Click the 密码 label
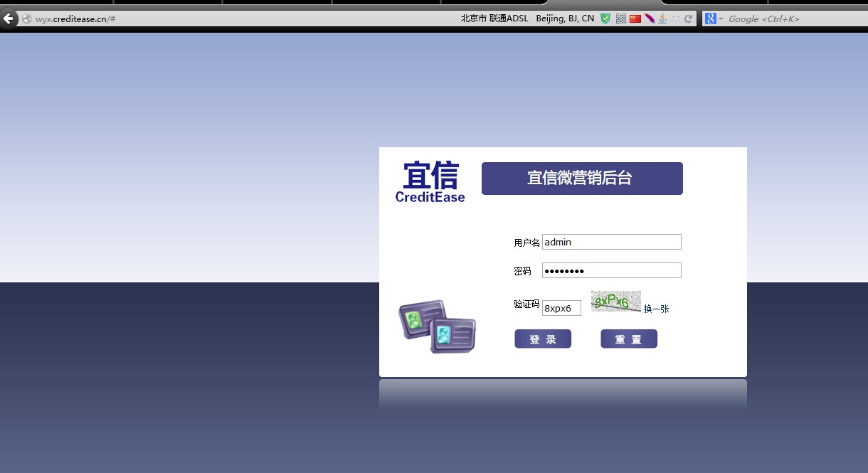 pos(522,271)
